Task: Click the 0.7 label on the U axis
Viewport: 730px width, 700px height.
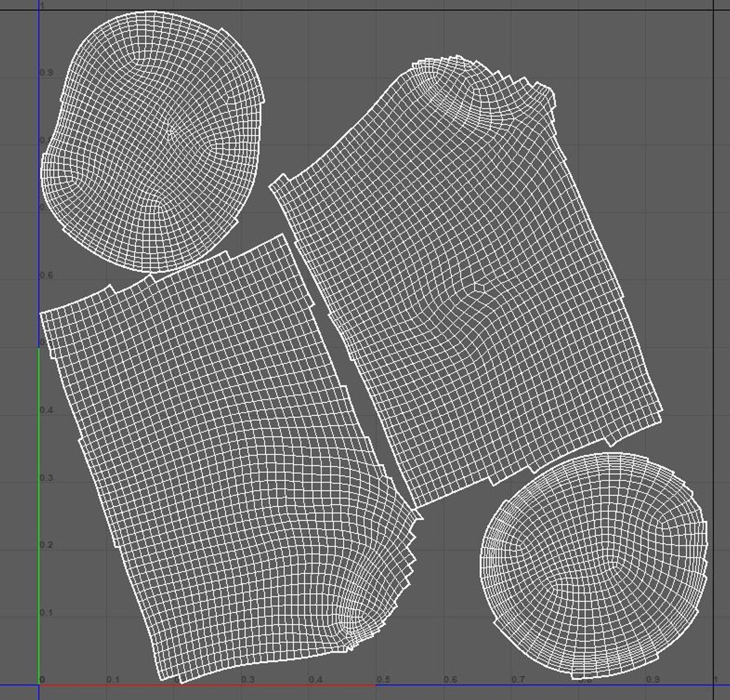Action: click(518, 679)
